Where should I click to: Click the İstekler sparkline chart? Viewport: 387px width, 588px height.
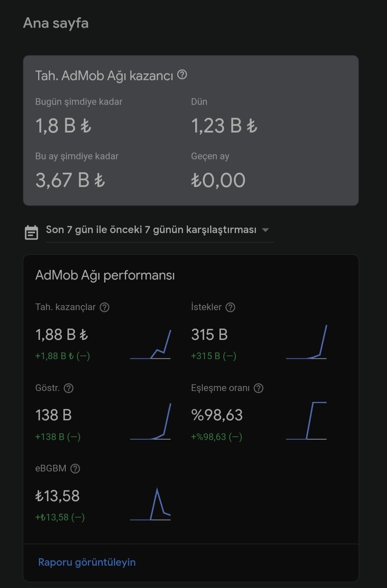pyautogui.click(x=306, y=342)
